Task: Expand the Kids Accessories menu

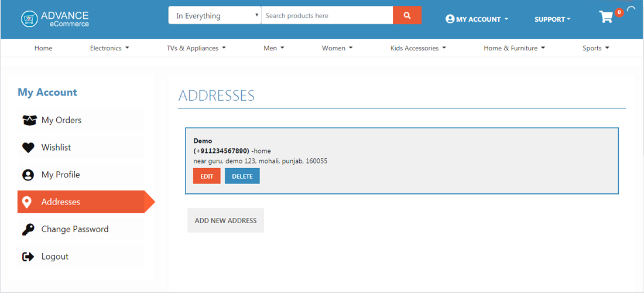Action: (418, 48)
